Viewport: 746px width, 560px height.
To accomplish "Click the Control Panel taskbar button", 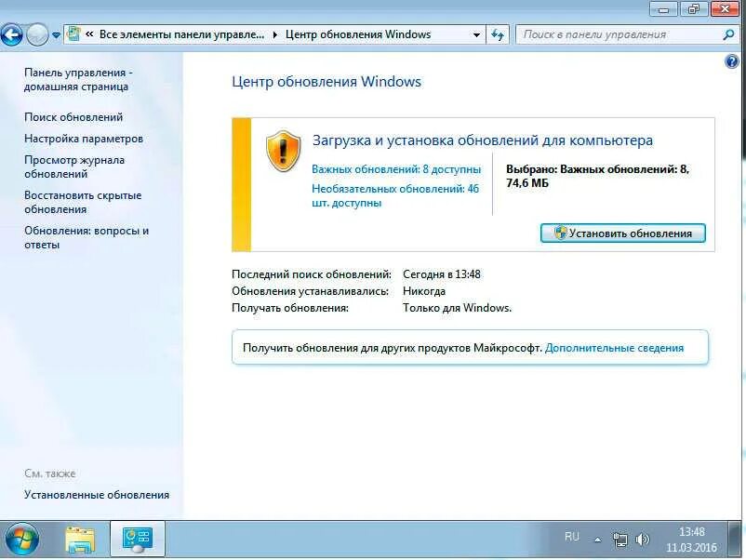I will click(x=138, y=539).
